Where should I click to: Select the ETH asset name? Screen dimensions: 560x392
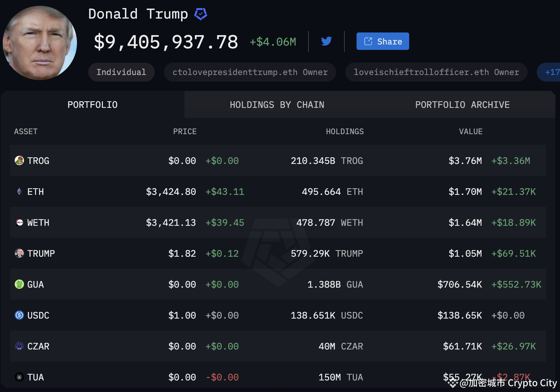pyautogui.click(x=36, y=192)
